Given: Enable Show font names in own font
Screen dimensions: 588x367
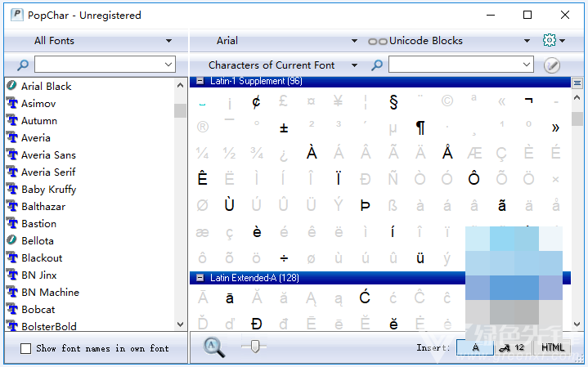Looking at the screenshot, I should 26,349.
